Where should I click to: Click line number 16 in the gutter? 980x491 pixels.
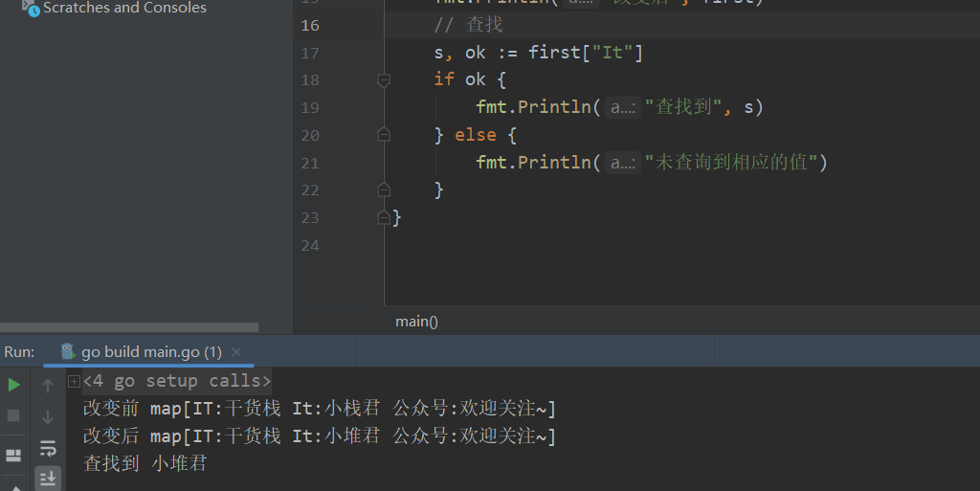coord(310,26)
